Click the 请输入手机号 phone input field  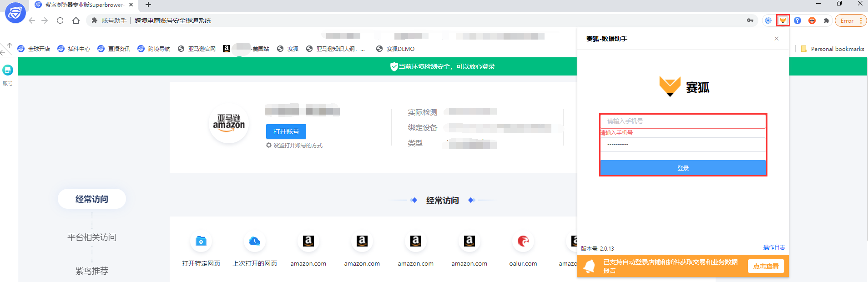pos(683,121)
